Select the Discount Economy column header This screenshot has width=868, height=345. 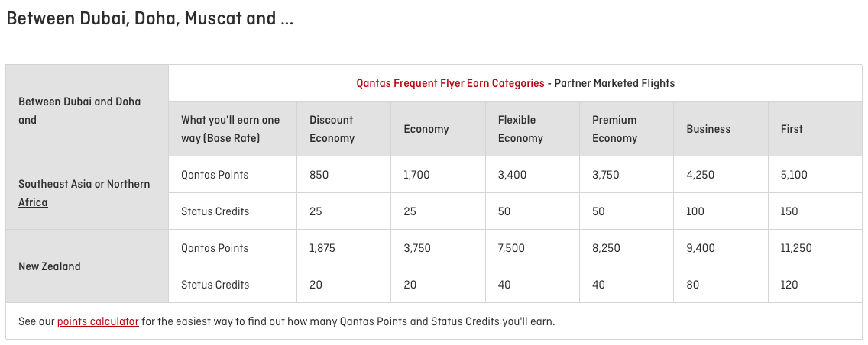[x=332, y=129]
